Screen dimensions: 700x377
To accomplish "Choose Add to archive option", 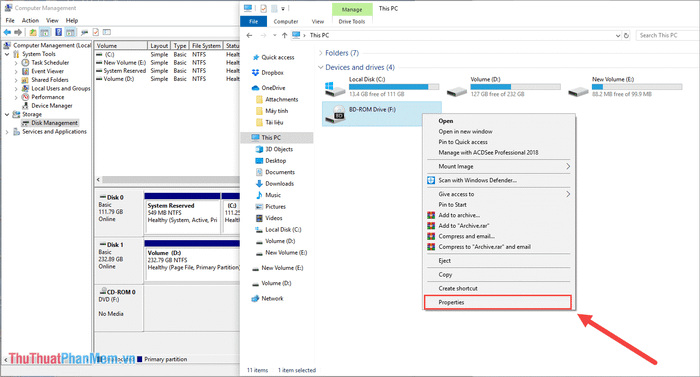I will tap(459, 215).
